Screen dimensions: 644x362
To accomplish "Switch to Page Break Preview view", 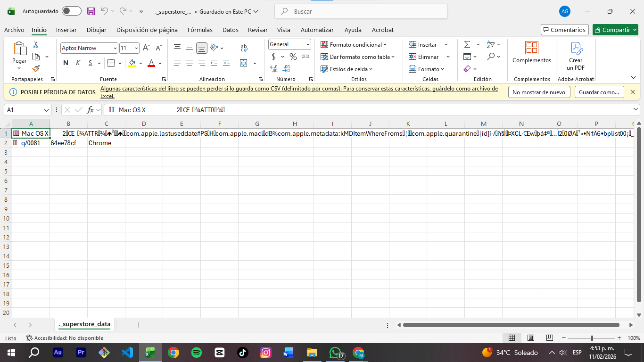I will click(549, 338).
